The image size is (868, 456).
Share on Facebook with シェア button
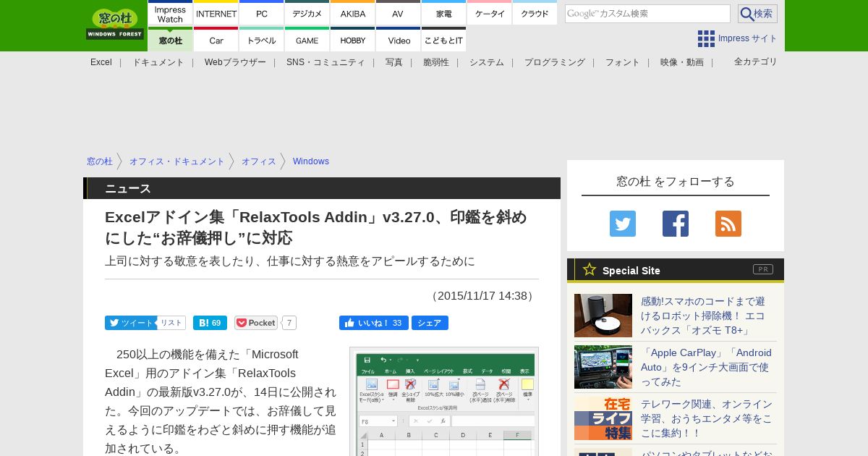coord(430,323)
